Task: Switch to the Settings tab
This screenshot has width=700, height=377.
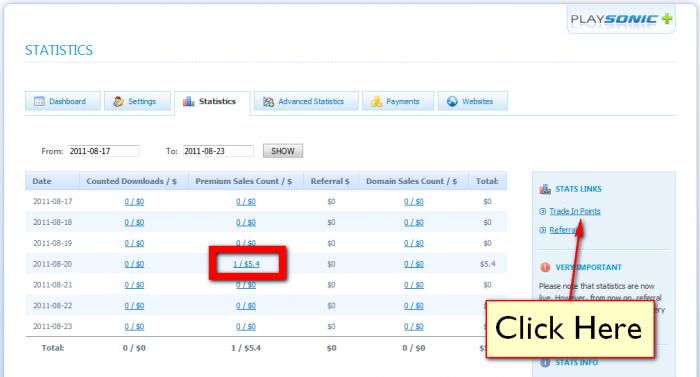Action: [138, 101]
